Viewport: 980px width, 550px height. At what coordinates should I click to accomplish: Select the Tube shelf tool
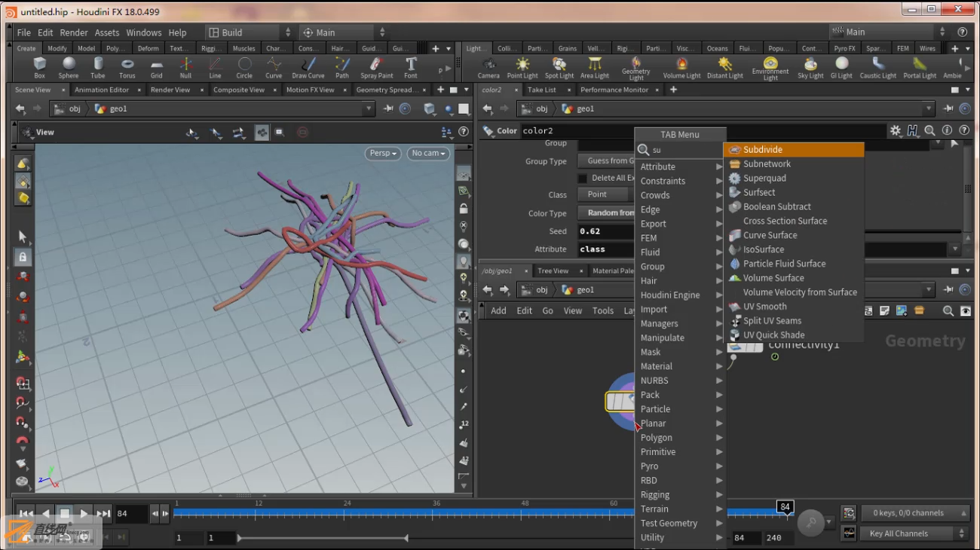(98, 68)
